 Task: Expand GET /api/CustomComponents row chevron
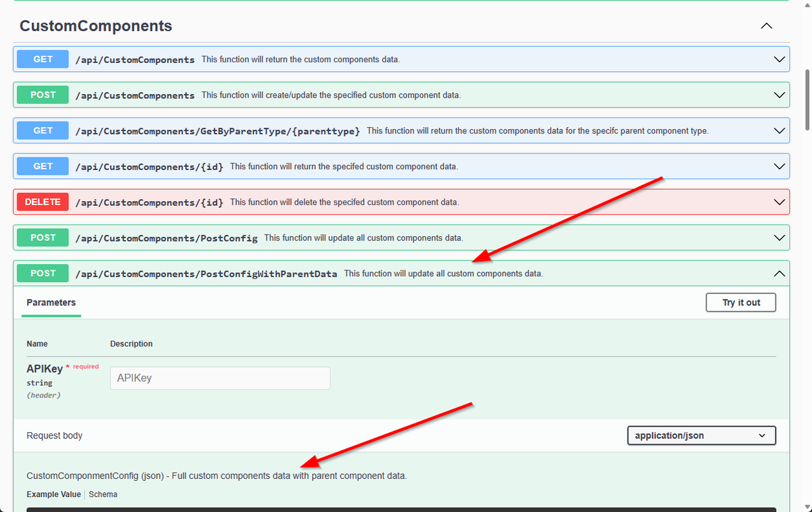tap(779, 60)
